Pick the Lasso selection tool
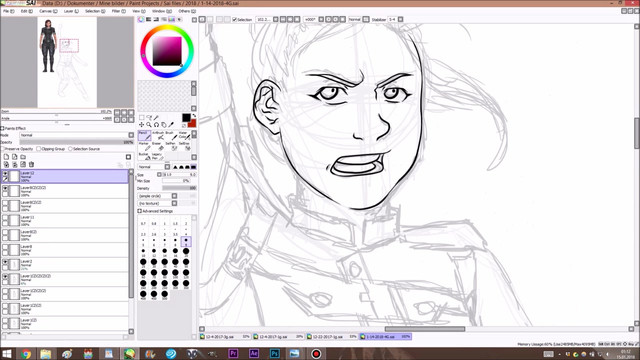640x360 pixels. (x=149, y=118)
